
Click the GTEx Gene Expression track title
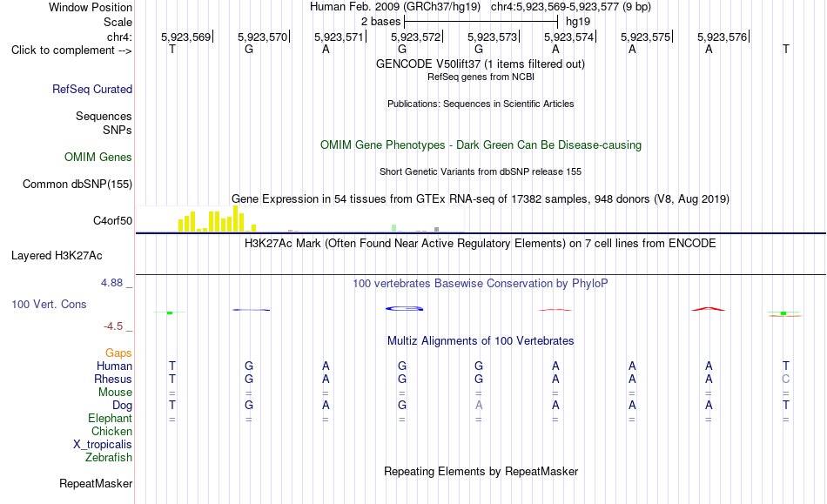pos(481,199)
